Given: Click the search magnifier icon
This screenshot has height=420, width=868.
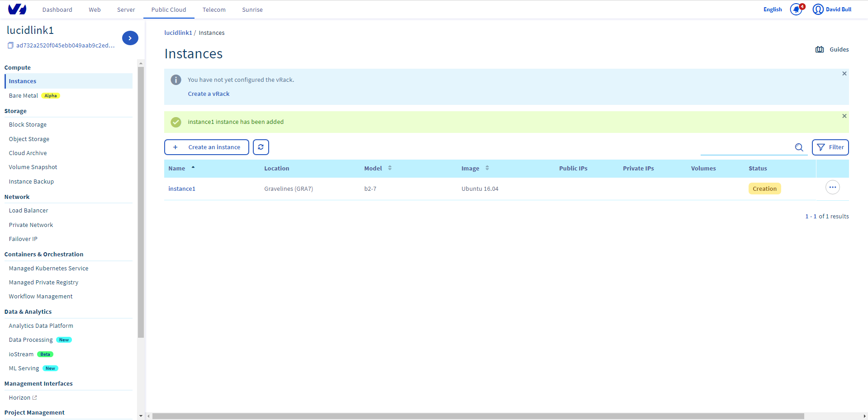Looking at the screenshot, I should pyautogui.click(x=799, y=147).
